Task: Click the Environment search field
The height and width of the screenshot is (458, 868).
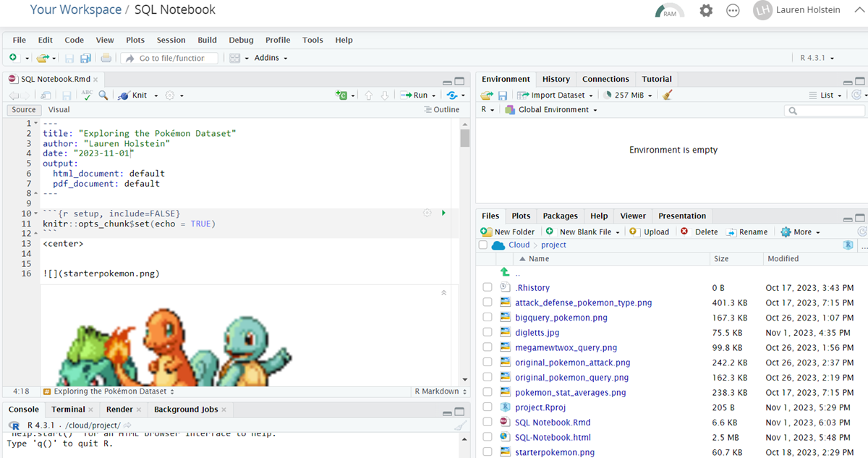Action: pyautogui.click(x=825, y=111)
